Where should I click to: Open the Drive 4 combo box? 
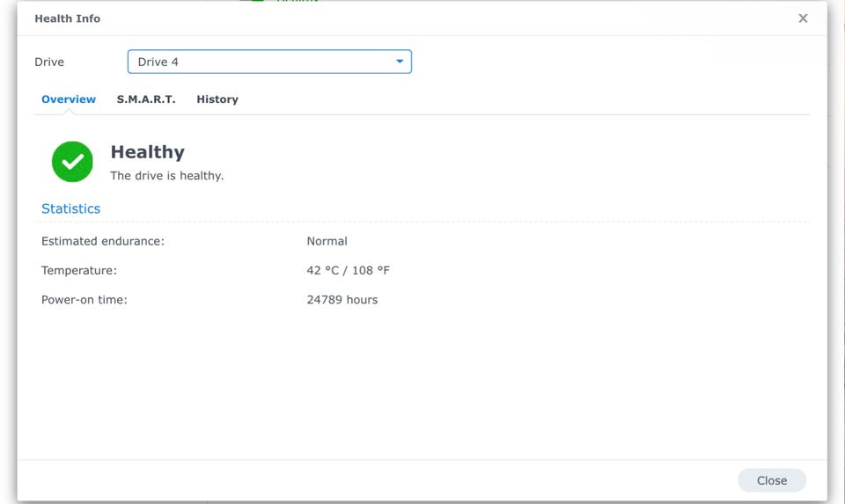264,62
